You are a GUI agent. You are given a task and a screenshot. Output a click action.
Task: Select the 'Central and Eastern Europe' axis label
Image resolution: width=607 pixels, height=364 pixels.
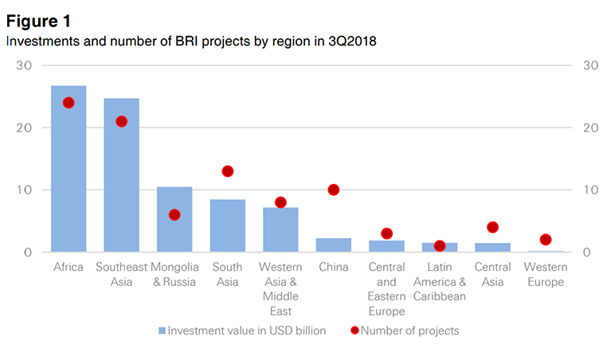(386, 288)
